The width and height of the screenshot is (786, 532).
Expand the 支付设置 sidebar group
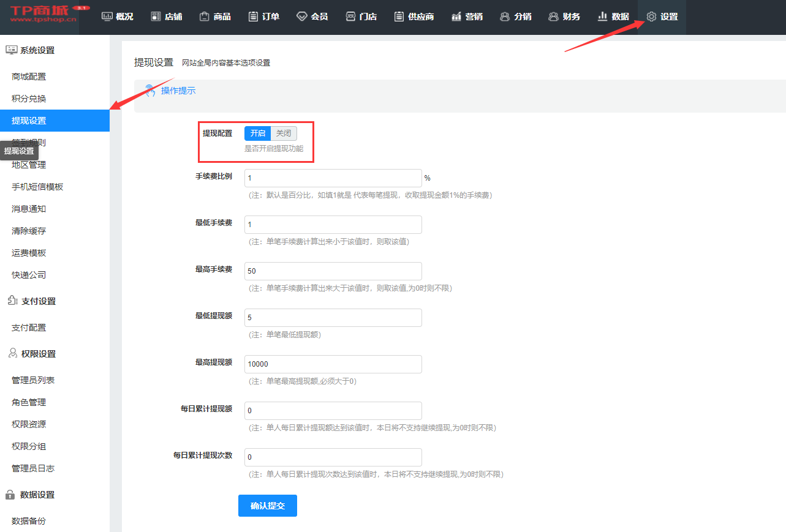[x=38, y=301]
